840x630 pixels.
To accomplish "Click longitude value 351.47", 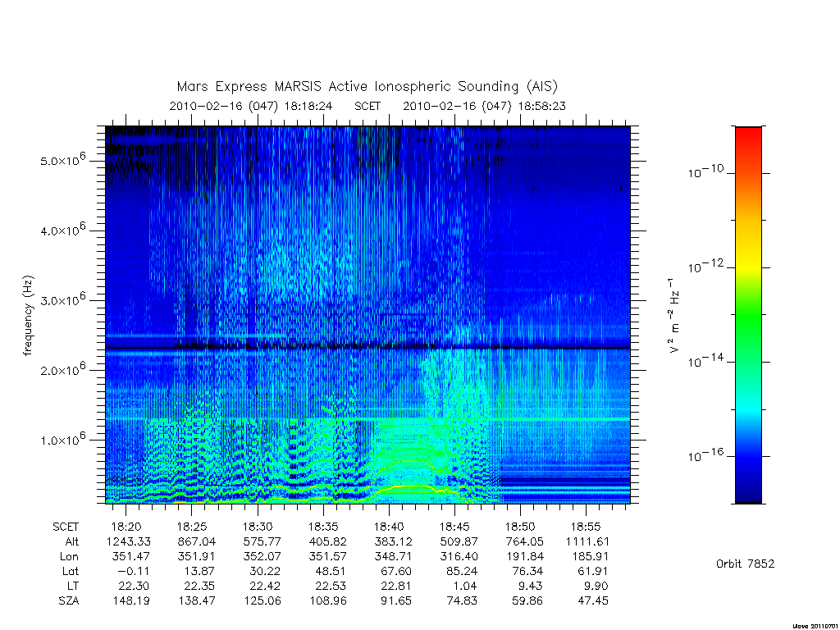I will (x=130, y=557).
